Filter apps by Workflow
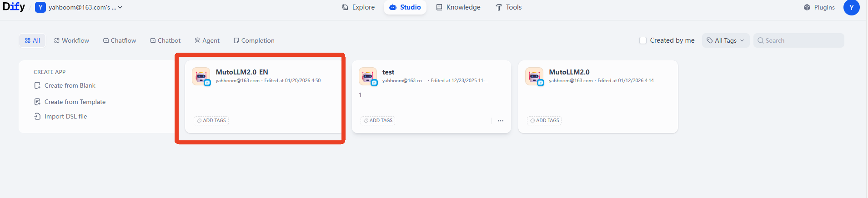Image resolution: width=868 pixels, height=198 pixels. (71, 40)
